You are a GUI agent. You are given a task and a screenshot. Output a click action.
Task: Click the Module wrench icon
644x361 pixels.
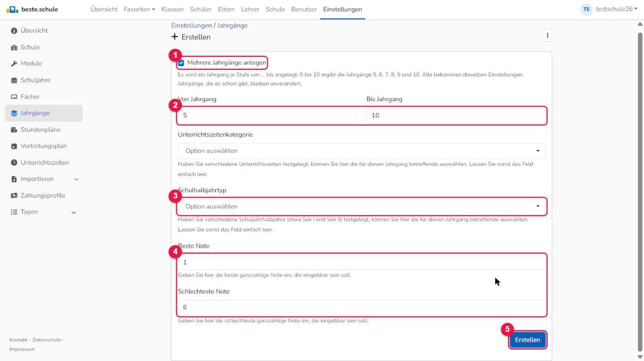(x=13, y=64)
